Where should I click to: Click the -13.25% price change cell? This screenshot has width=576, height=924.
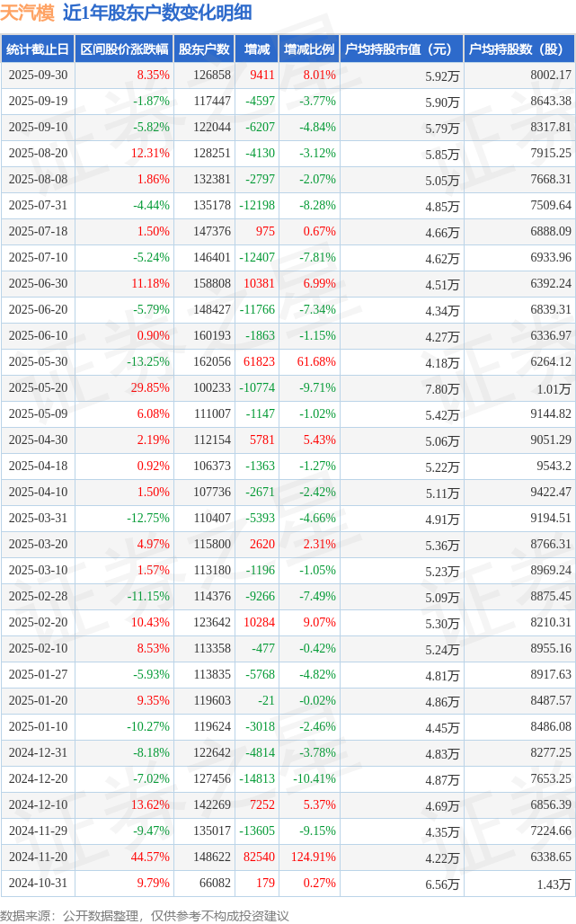point(148,361)
